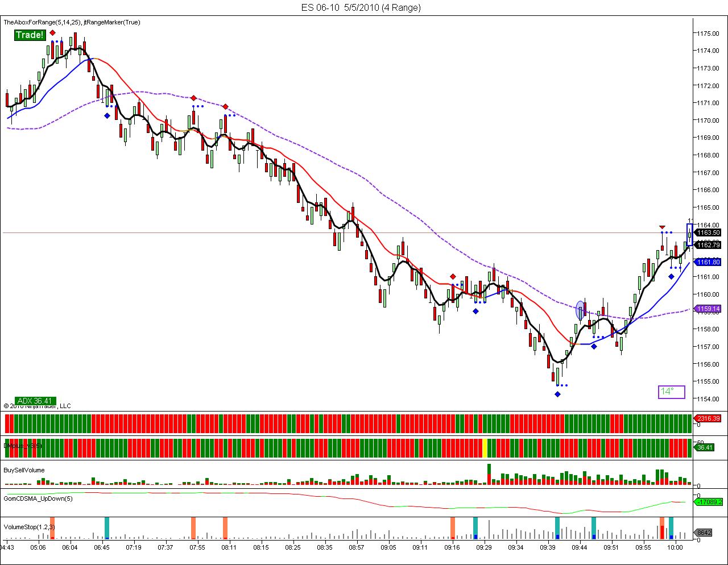Click the orange VolumeStop bar near 08:11
The height and width of the screenshot is (565, 728).
coord(225,527)
